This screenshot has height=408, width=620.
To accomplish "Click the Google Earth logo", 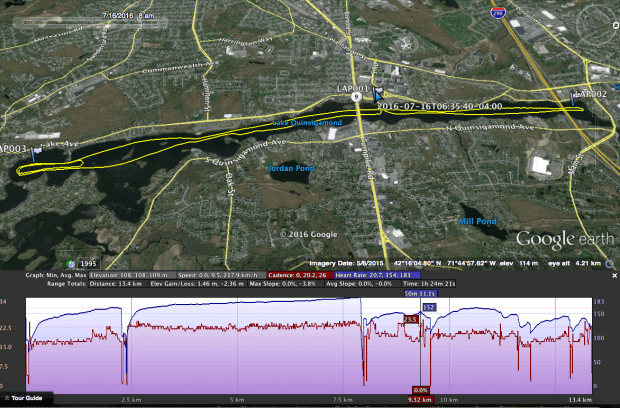I will [x=558, y=239].
